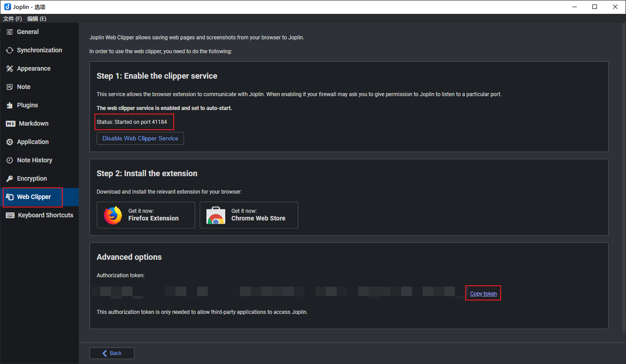Open Keyboard Shortcuts settings
626x364 pixels.
(39, 216)
